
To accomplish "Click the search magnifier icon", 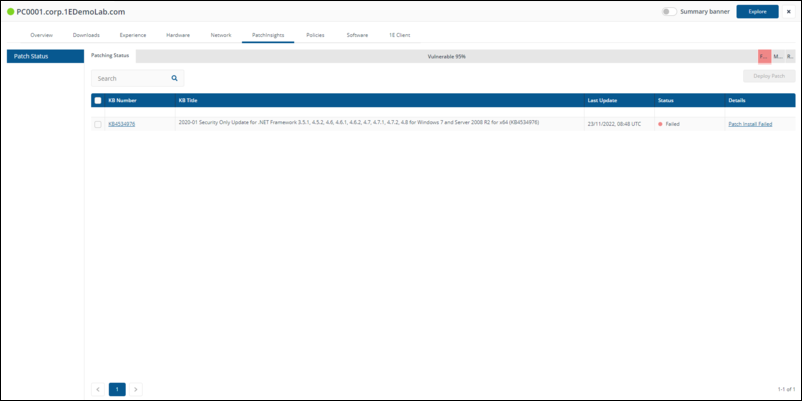I will tap(174, 77).
